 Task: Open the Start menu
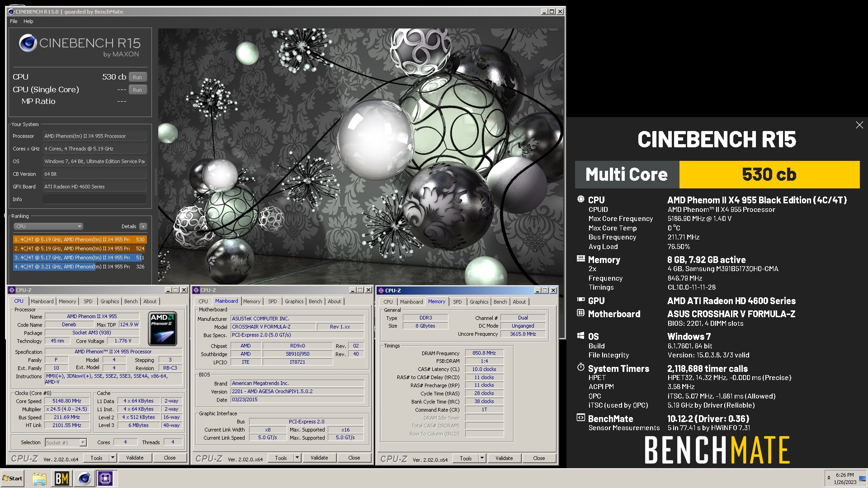tap(12, 479)
